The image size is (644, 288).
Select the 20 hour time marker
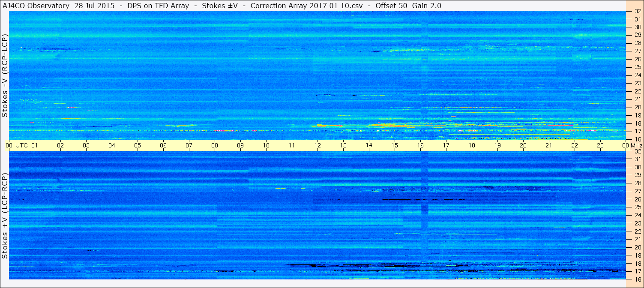point(523,146)
